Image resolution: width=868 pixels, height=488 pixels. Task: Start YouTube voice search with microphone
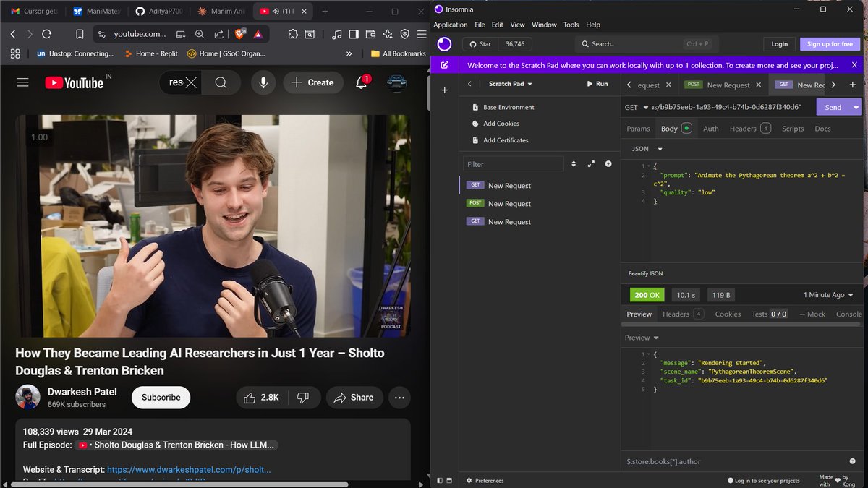point(263,82)
